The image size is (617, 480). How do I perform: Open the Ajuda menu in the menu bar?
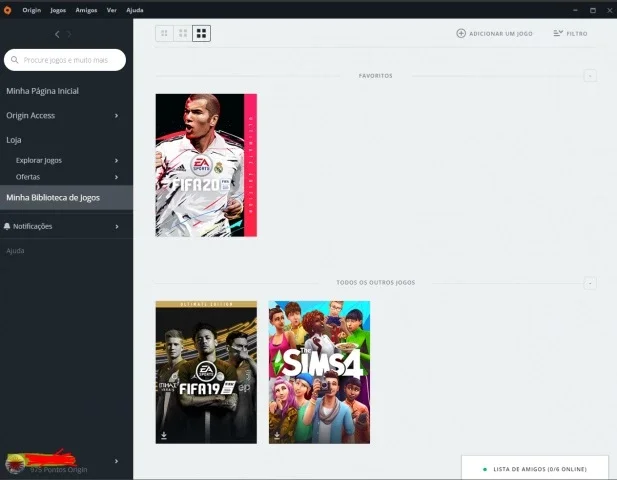coord(135,10)
